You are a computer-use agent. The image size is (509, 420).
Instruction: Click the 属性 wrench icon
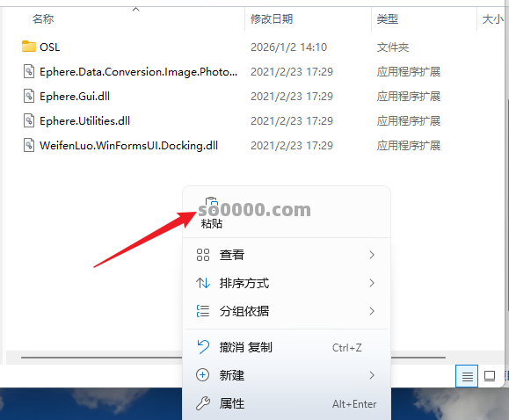[203, 403]
